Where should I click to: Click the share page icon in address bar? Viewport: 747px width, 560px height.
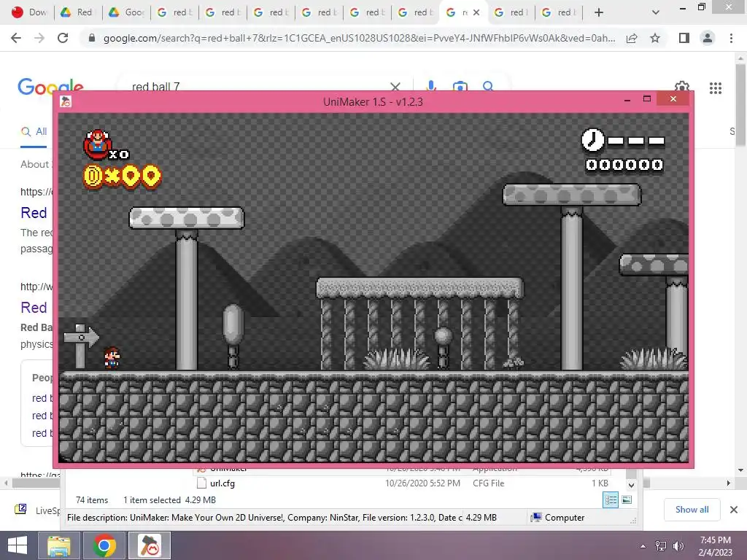(x=632, y=38)
